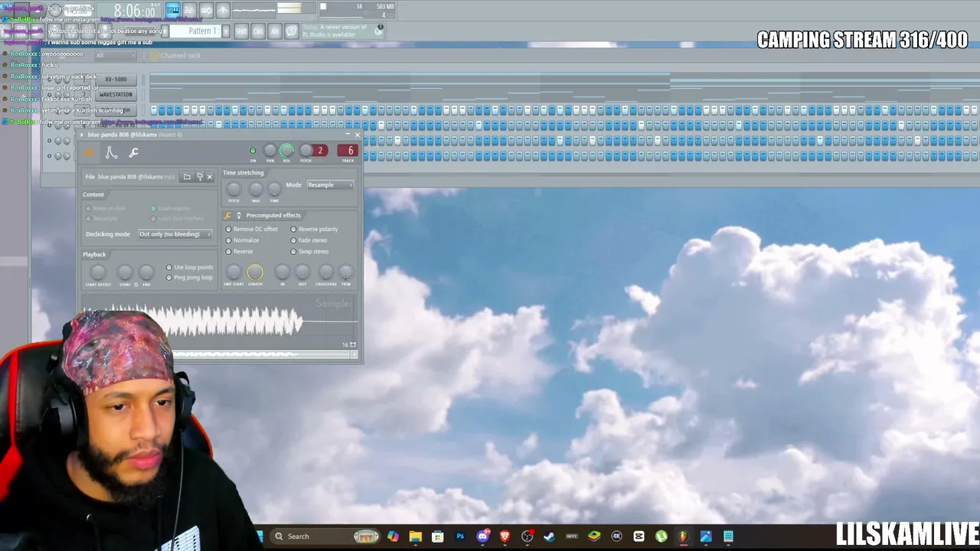Open Copilot from the taskbar
Viewport: 980px width, 551px height.
pos(393,536)
